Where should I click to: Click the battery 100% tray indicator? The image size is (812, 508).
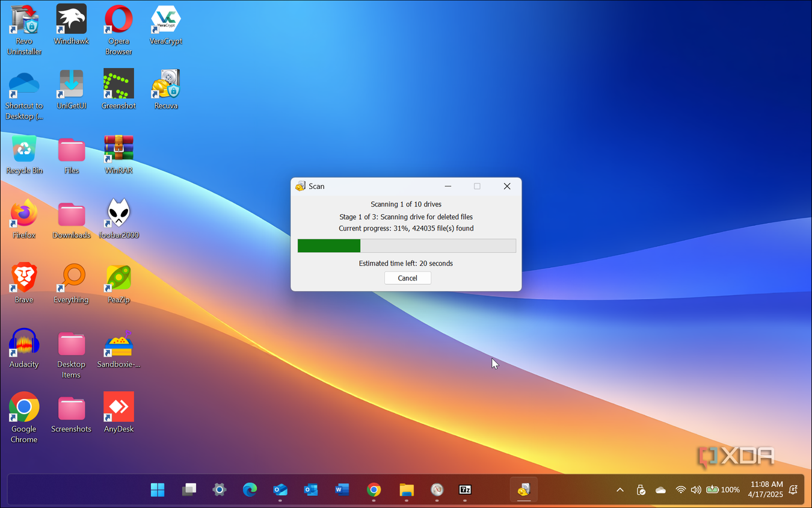tap(723, 490)
